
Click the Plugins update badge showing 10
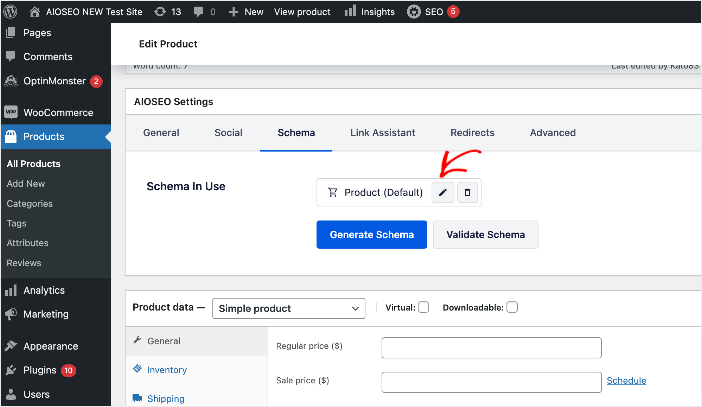(68, 370)
